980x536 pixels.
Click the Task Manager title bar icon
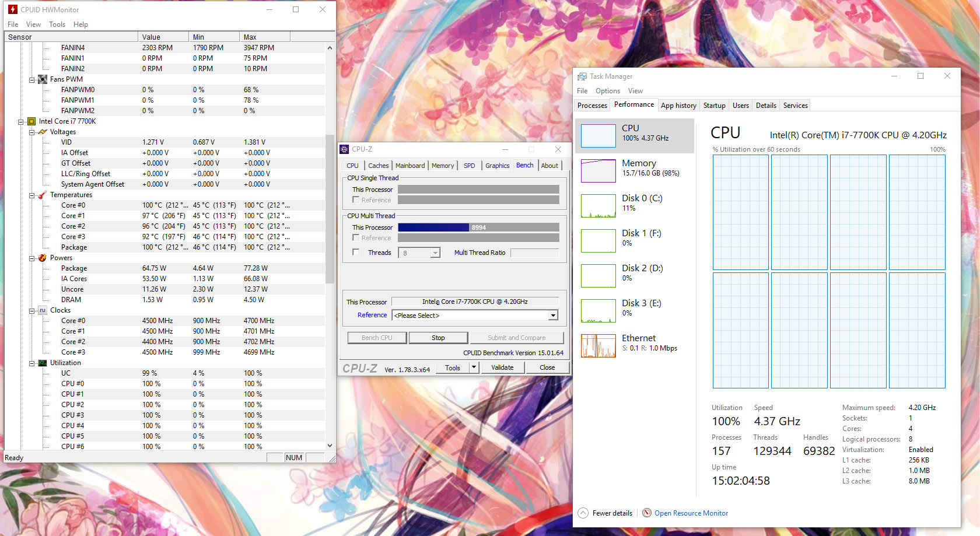582,76
